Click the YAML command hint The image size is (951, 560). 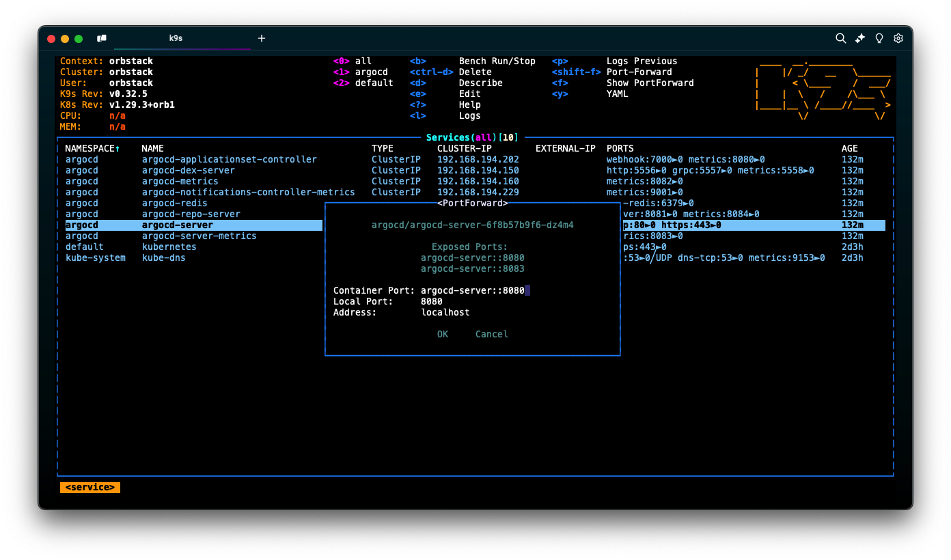[618, 94]
